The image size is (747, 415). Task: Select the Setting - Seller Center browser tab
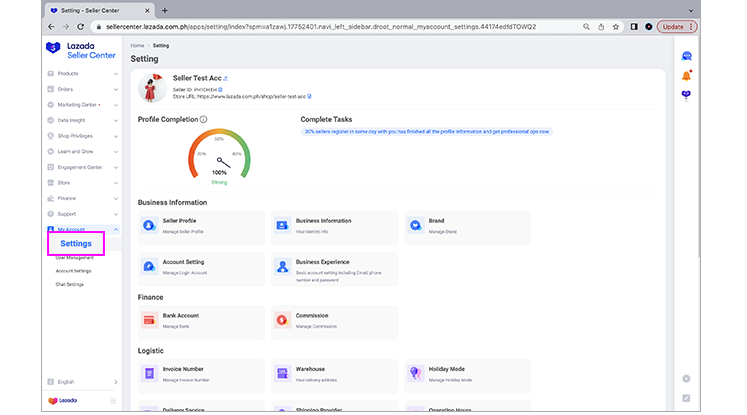101,10
